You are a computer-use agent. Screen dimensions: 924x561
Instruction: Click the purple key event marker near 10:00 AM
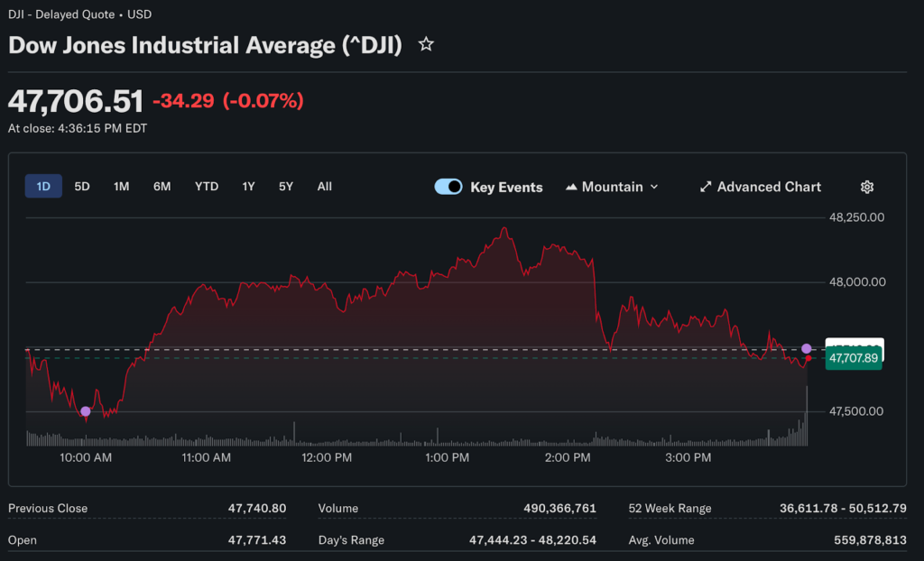click(x=86, y=411)
